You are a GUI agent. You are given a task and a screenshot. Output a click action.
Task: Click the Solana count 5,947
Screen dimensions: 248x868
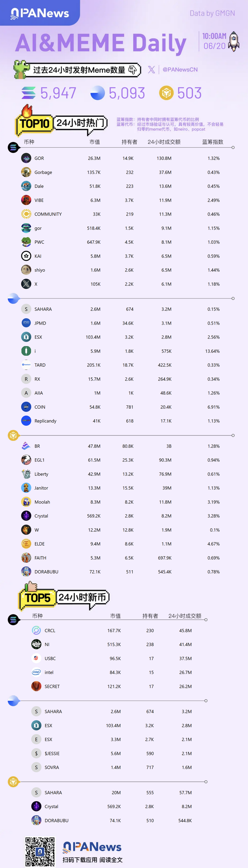(58, 93)
